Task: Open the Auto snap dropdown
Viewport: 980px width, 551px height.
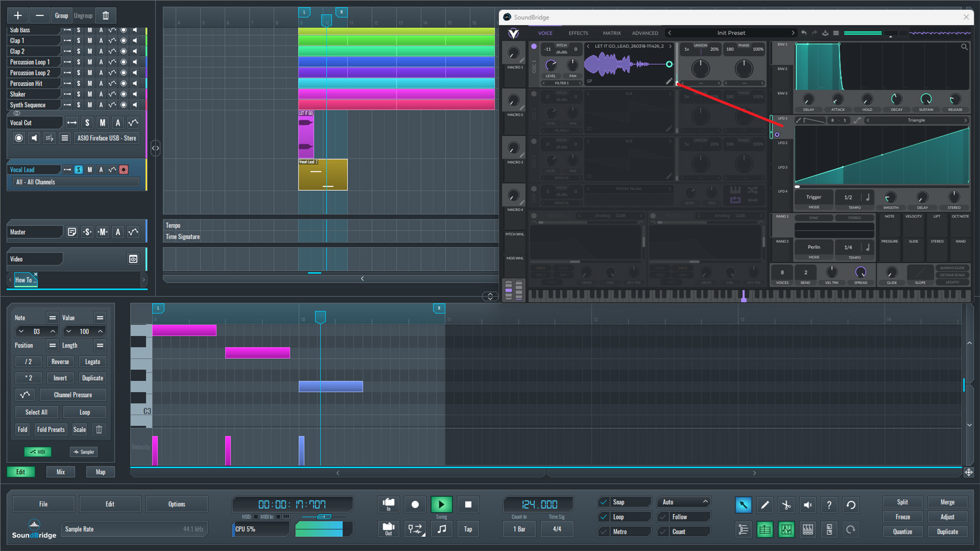Action: [684, 502]
